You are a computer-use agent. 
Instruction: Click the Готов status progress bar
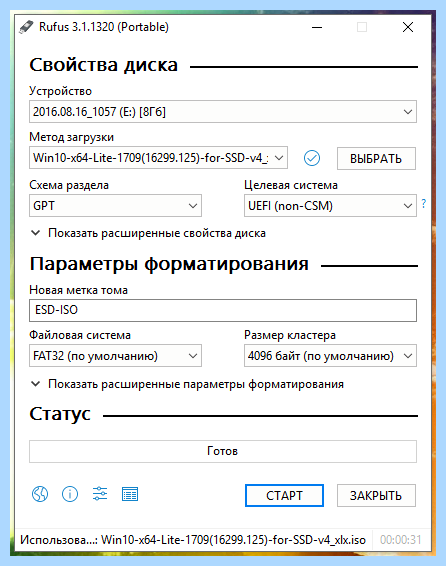pyautogui.click(x=223, y=451)
